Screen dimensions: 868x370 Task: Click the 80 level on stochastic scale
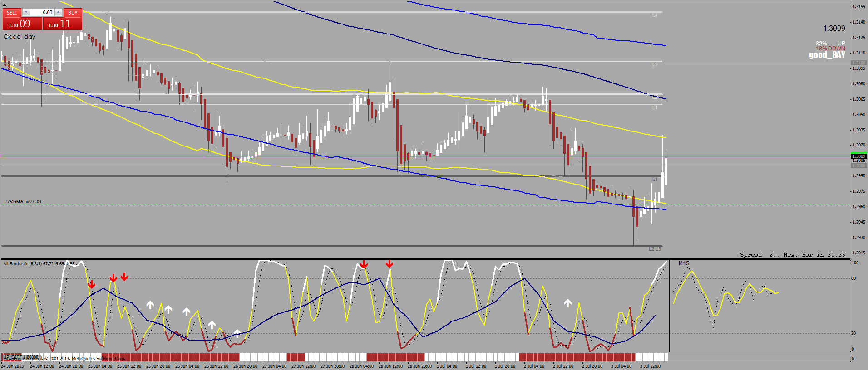(853, 278)
